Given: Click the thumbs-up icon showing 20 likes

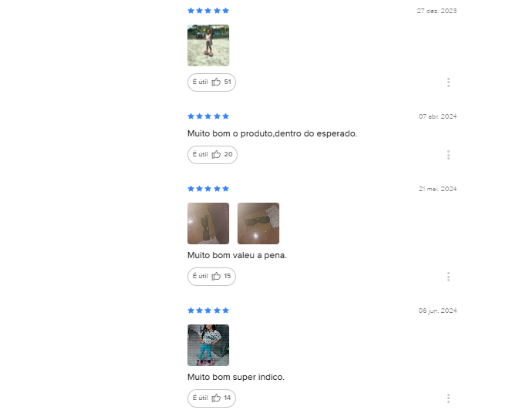Looking at the screenshot, I should (216, 154).
